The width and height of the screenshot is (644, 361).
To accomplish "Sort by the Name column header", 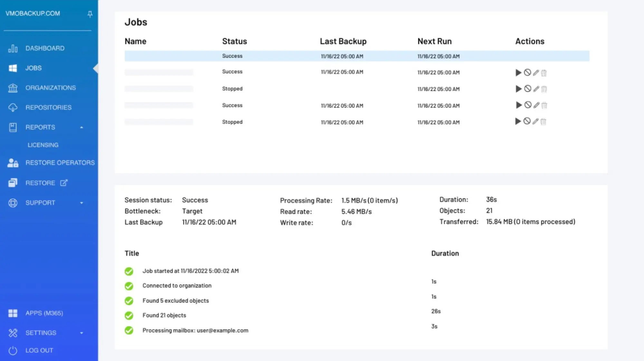I will pos(135,41).
